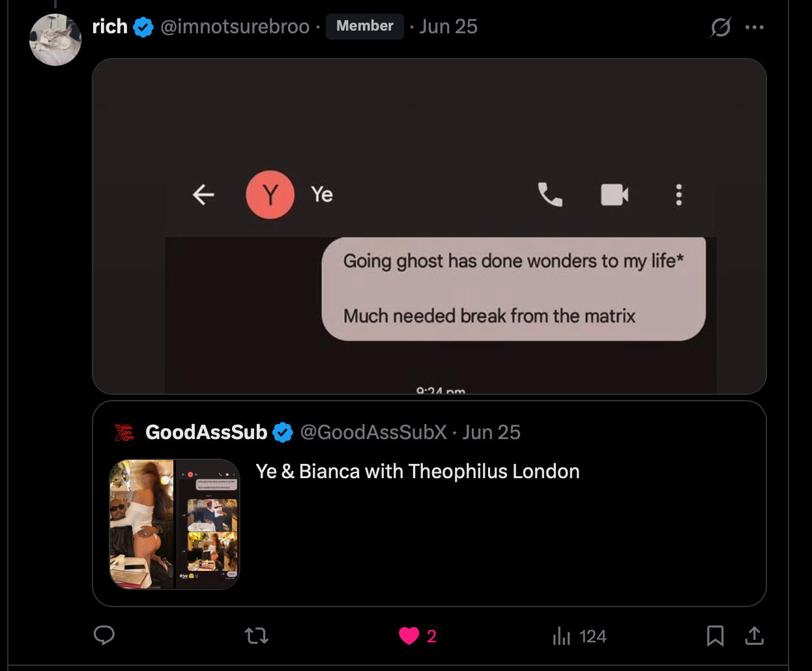Click GoodAssSub's verified checkmark badge
Viewport: 812px width, 671px height.
tap(283, 433)
